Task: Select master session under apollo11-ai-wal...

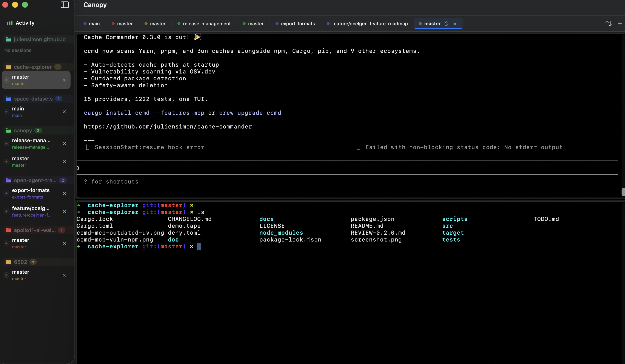Action: click(36, 243)
